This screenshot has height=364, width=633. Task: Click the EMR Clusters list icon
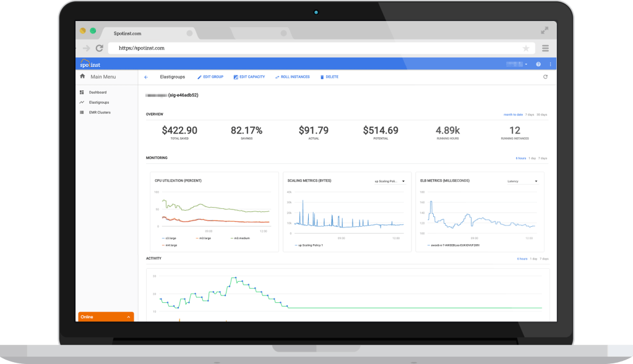(x=82, y=112)
